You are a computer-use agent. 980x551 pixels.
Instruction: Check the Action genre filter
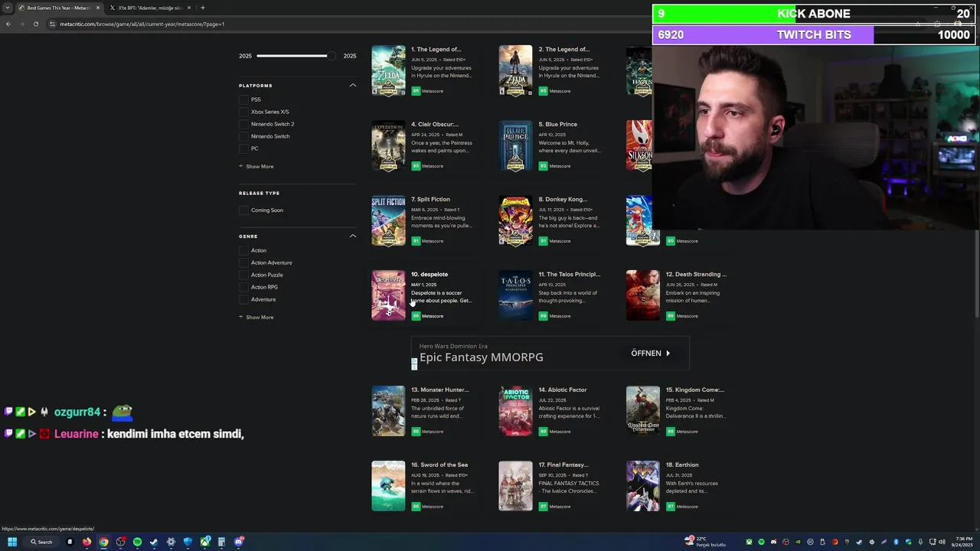[x=243, y=250]
